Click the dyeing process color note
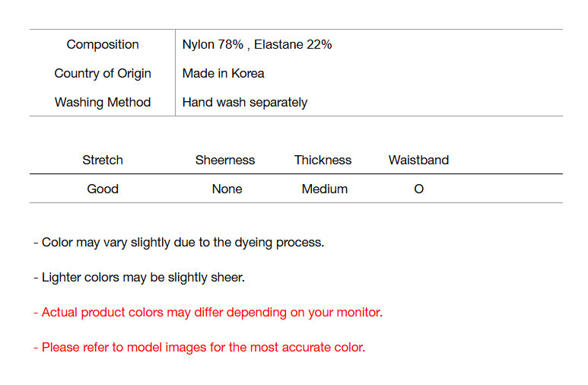Viewport: 588px width, 385px height. point(180,242)
